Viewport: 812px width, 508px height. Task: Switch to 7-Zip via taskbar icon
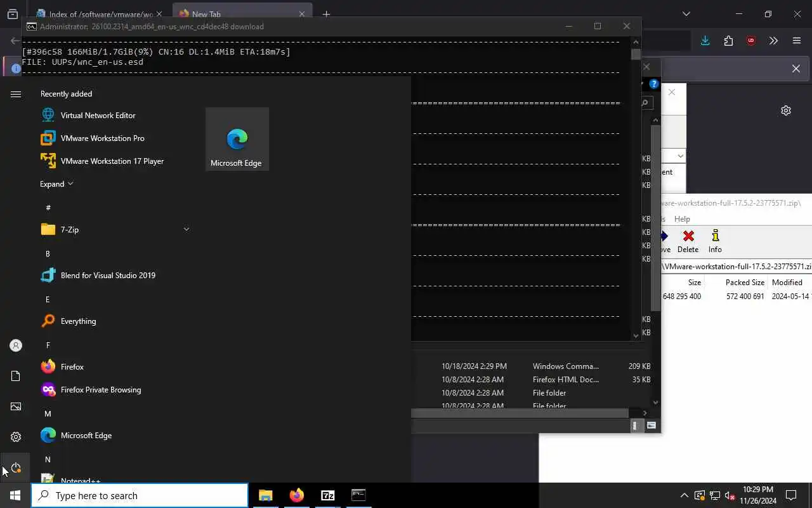coord(328,495)
